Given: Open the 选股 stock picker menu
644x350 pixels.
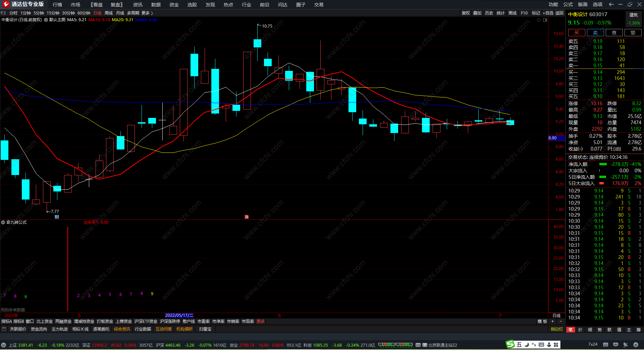Looking at the screenshot, I should tap(192, 5).
